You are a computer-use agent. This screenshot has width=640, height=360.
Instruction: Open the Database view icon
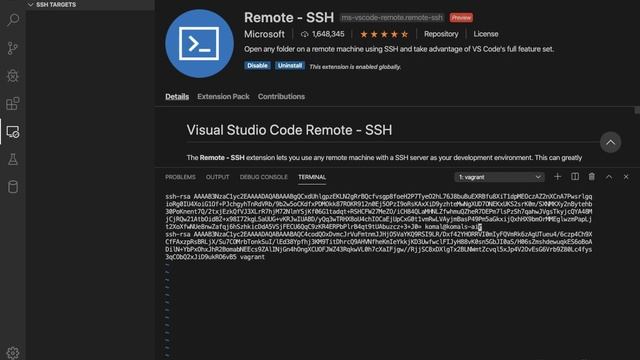(x=13, y=187)
